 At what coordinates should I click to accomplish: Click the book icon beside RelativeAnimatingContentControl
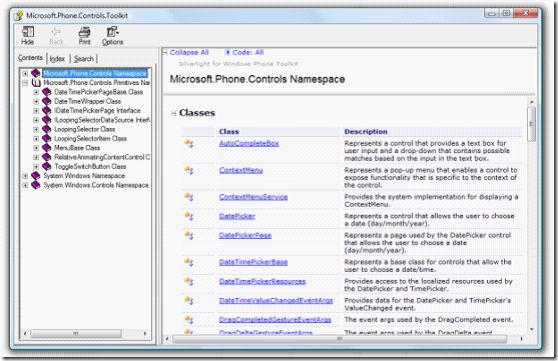click(47, 157)
